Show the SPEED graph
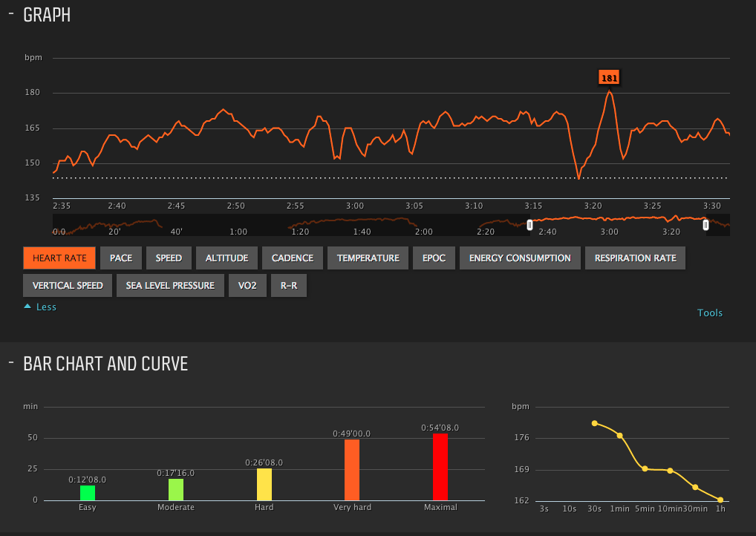 point(169,258)
